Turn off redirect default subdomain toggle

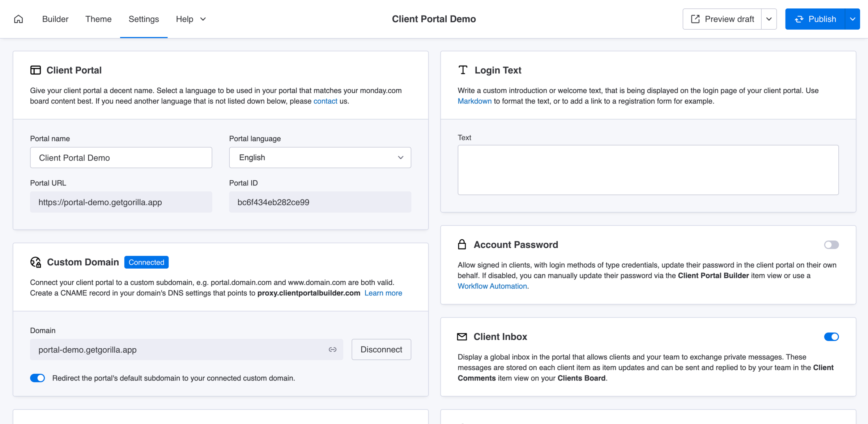(38, 378)
